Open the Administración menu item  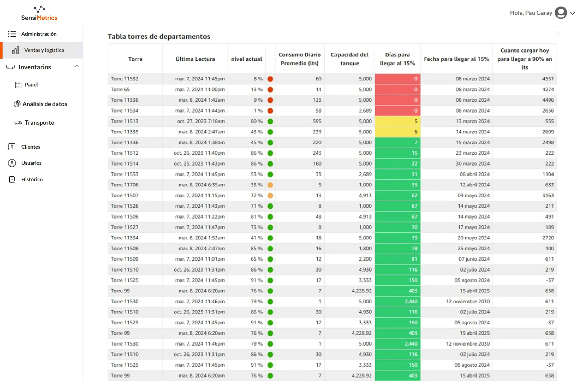(x=39, y=34)
